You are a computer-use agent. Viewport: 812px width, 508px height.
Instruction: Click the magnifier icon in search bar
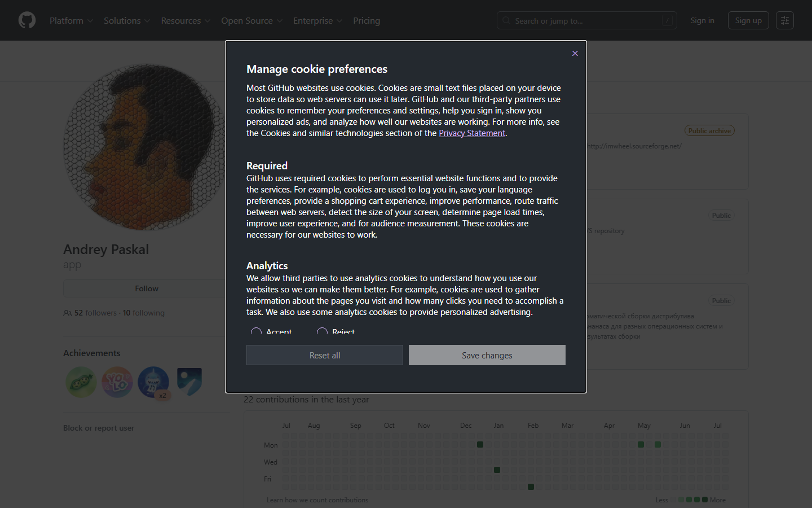point(506,20)
